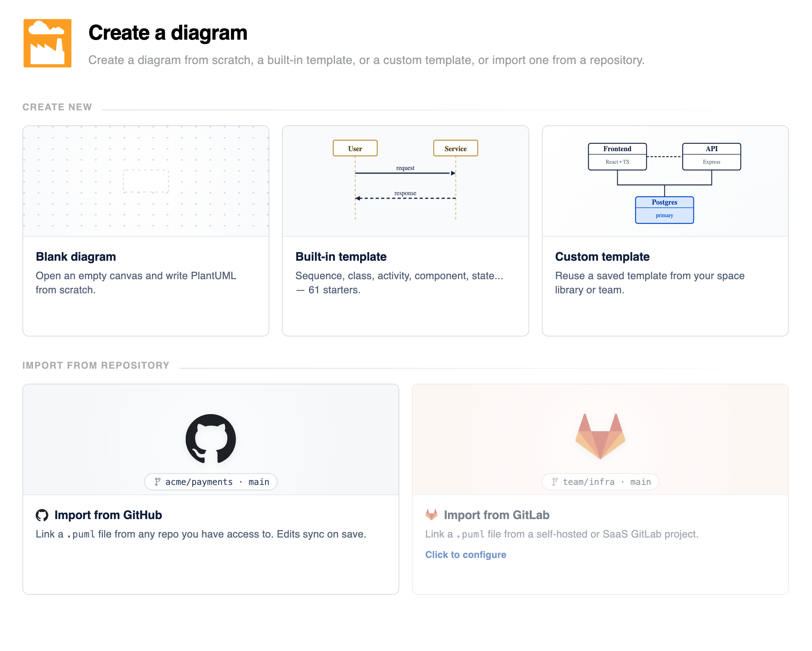This screenshot has height=651, width=812.
Task: Click small GitLab icon beside Import from GitLab
Action: [x=432, y=515]
